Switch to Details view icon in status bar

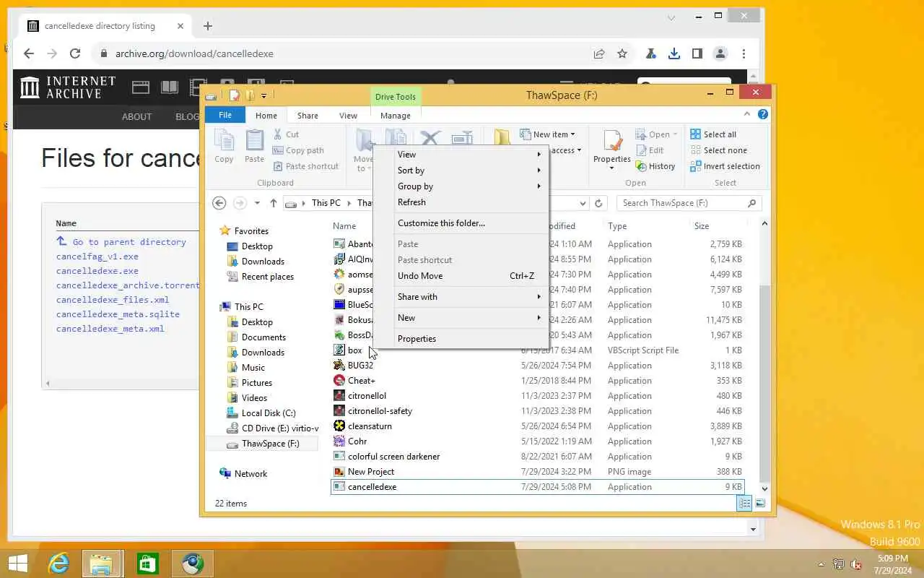(x=745, y=504)
